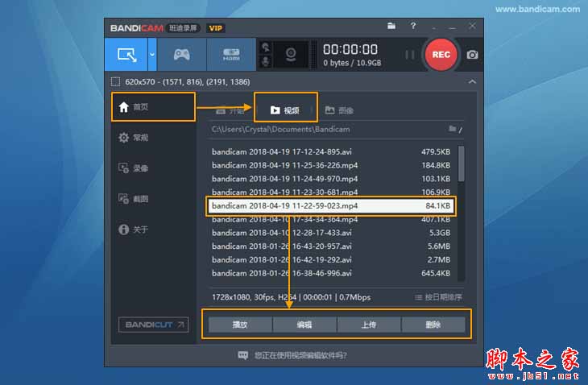Switch to the Get Started (开始) tab
Image resolution: width=588 pixels, height=385 pixels.
pos(230,111)
